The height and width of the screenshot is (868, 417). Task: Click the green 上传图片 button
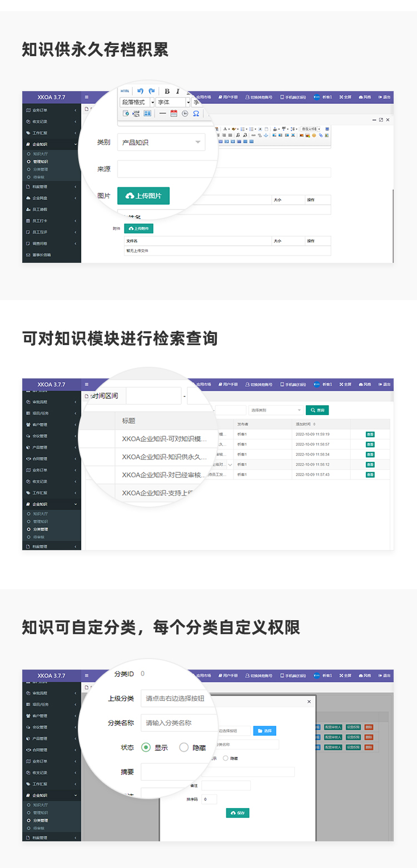(x=143, y=196)
